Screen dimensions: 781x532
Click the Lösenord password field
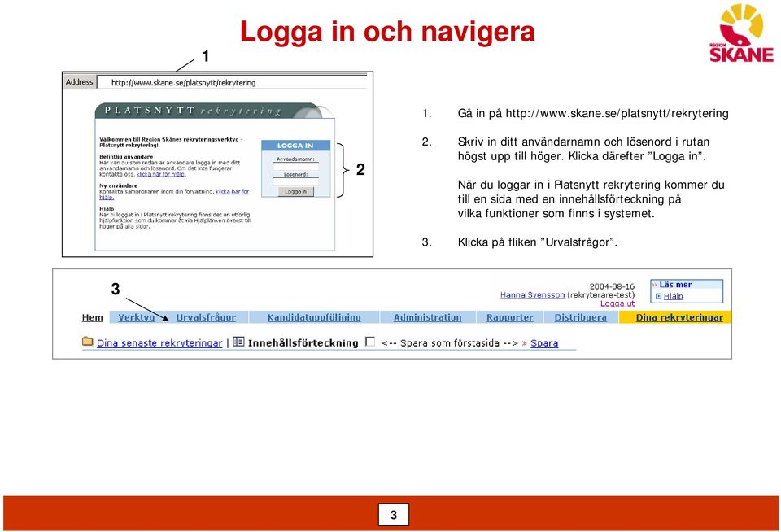(x=295, y=181)
